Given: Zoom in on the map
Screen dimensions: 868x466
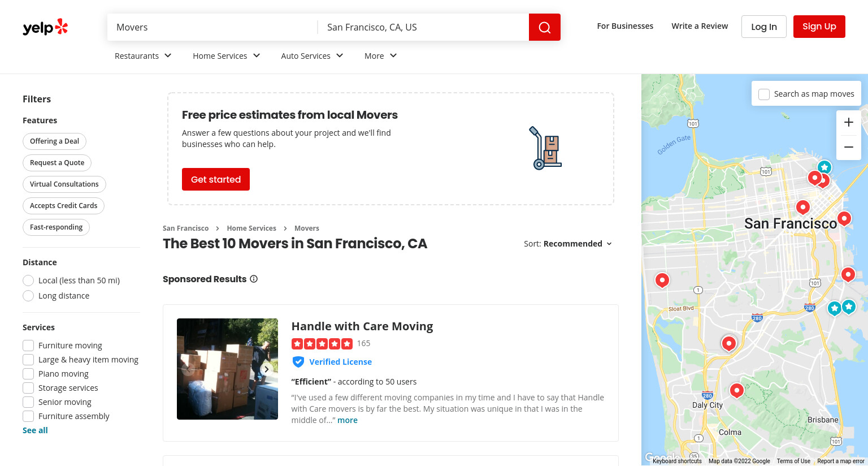Looking at the screenshot, I should (x=849, y=122).
